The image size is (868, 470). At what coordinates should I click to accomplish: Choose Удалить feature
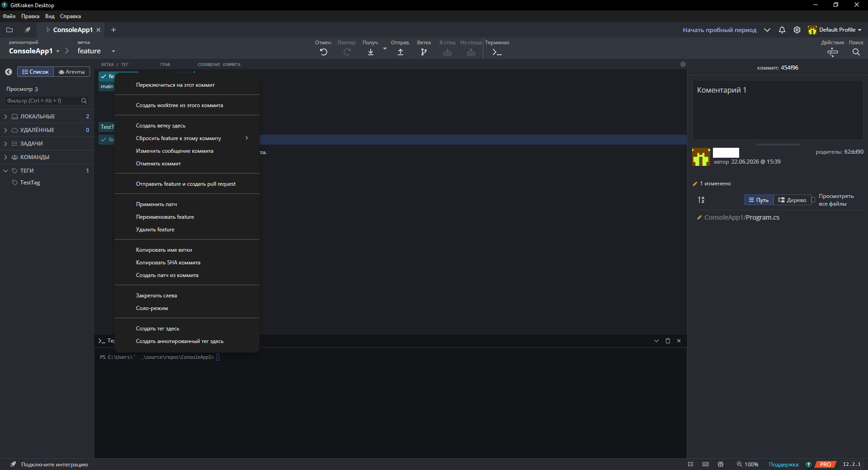[187, 230]
